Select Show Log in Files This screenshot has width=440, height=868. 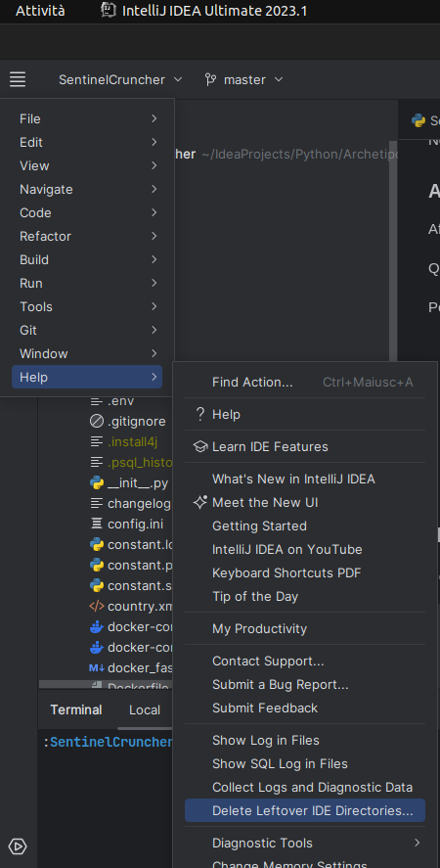[305, 740]
